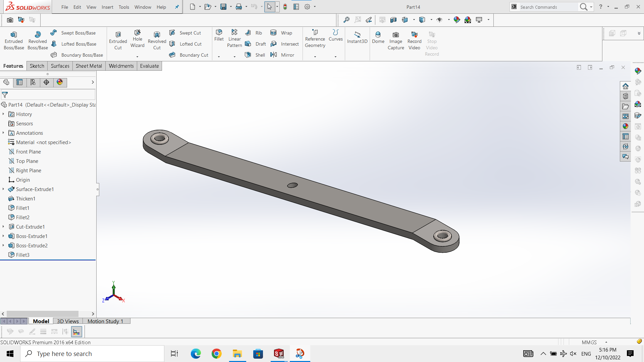Select the Extruded Boss/Base tool

(x=14, y=41)
